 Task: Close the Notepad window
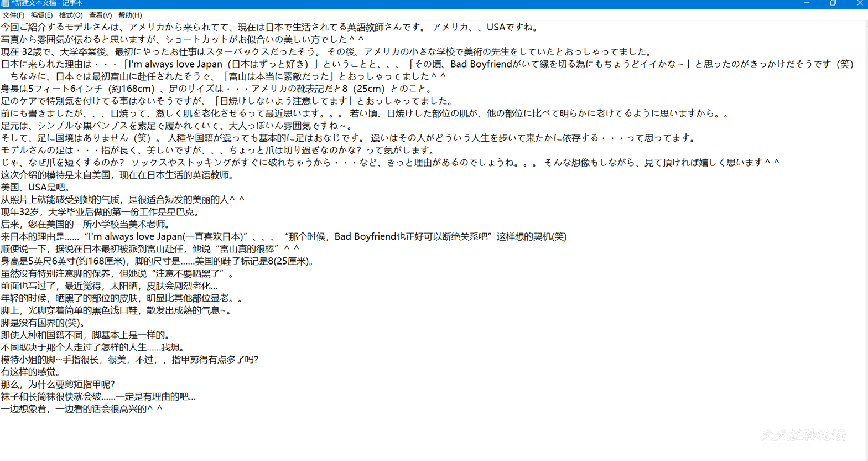859,3
